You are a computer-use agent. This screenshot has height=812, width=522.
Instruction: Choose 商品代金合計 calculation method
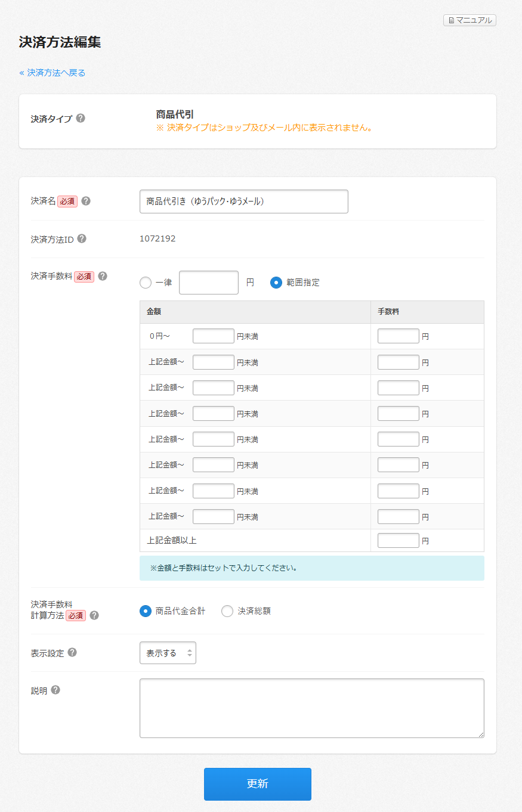146,611
